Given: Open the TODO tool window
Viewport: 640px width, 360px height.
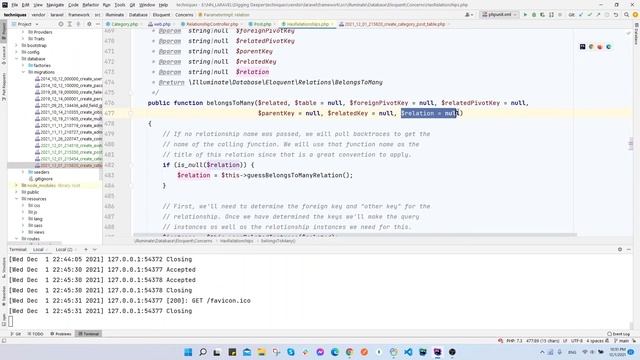Looking at the screenshot, I should click(36, 334).
